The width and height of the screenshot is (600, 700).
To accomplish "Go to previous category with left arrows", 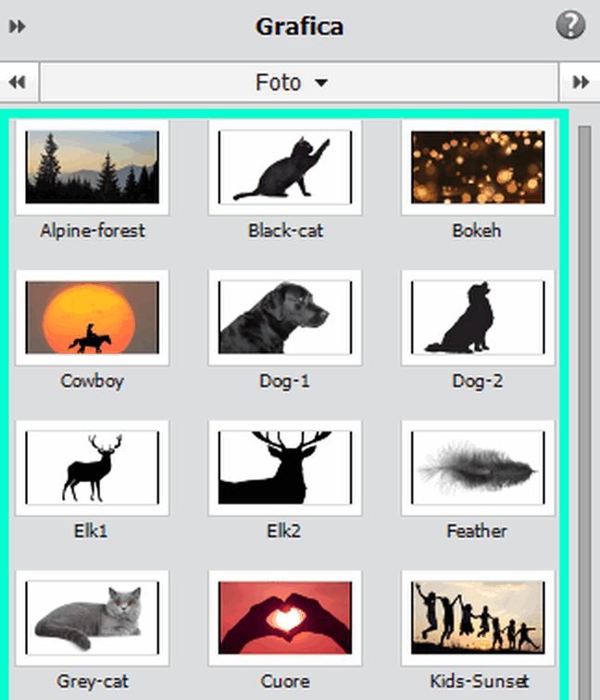I will click(18, 82).
